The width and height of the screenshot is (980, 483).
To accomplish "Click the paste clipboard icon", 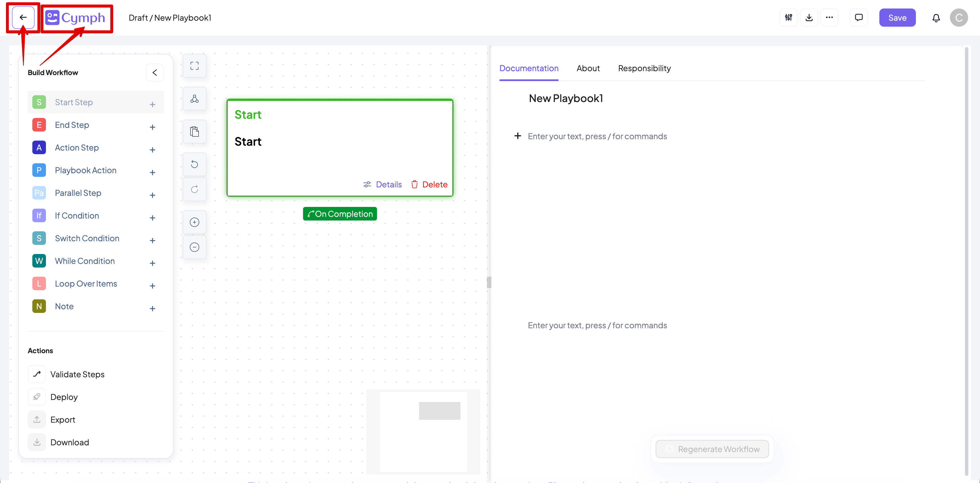I will click(x=195, y=132).
